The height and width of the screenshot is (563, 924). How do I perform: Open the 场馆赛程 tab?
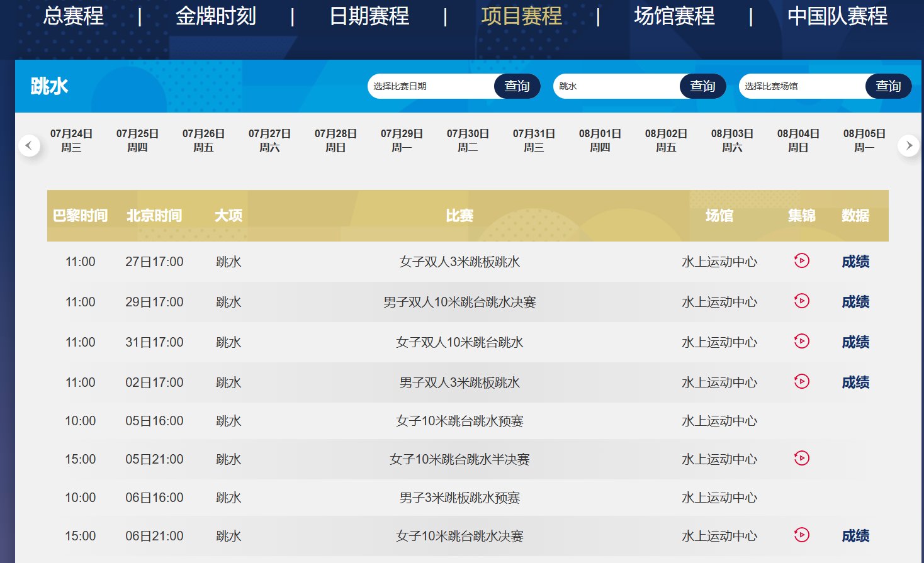[x=674, y=16]
